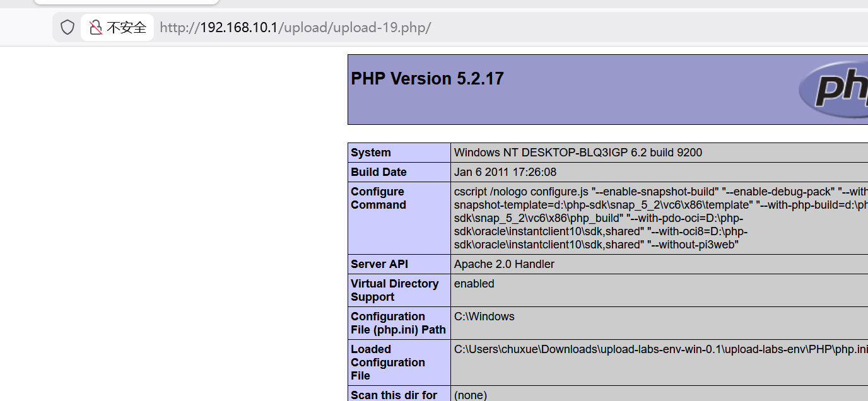Select the enabled value cell
This screenshot has width=868, height=401.
click(659, 290)
